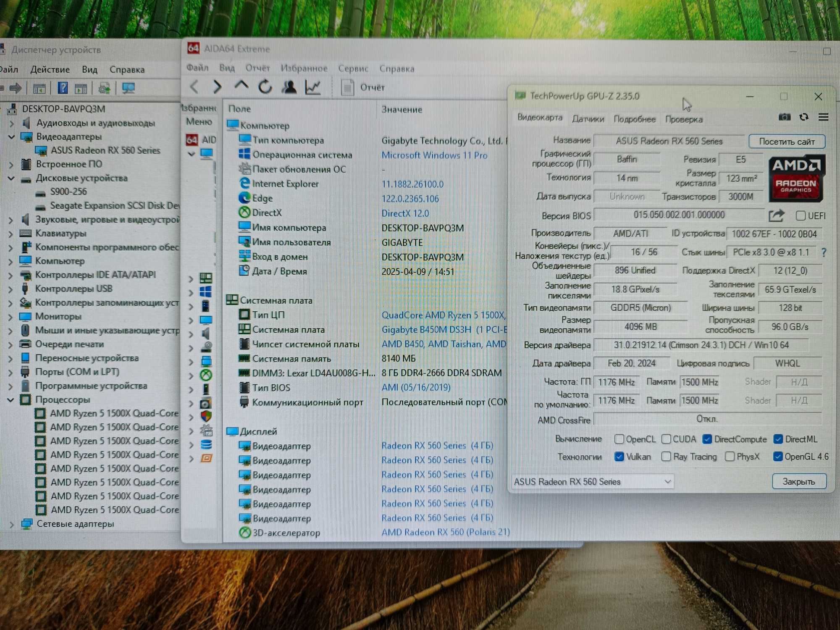The height and width of the screenshot is (630, 840).
Task: Open the AIDA64 user profile icon
Action: coord(289,87)
